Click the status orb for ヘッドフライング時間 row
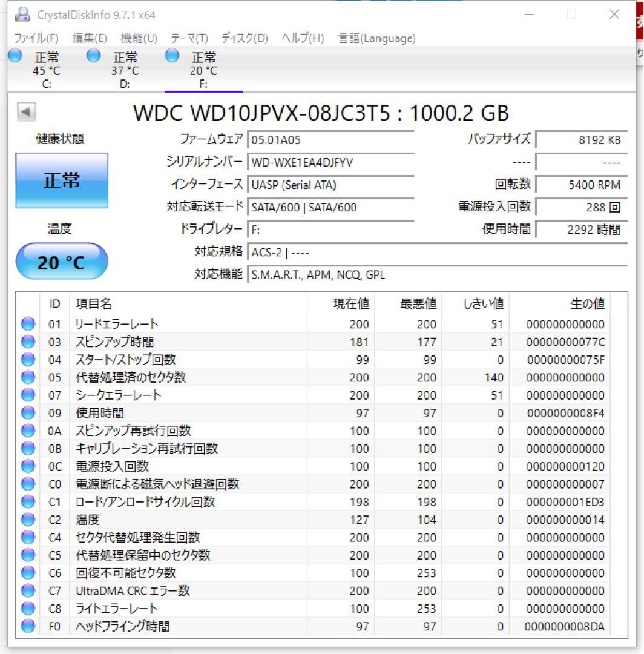 (x=28, y=626)
